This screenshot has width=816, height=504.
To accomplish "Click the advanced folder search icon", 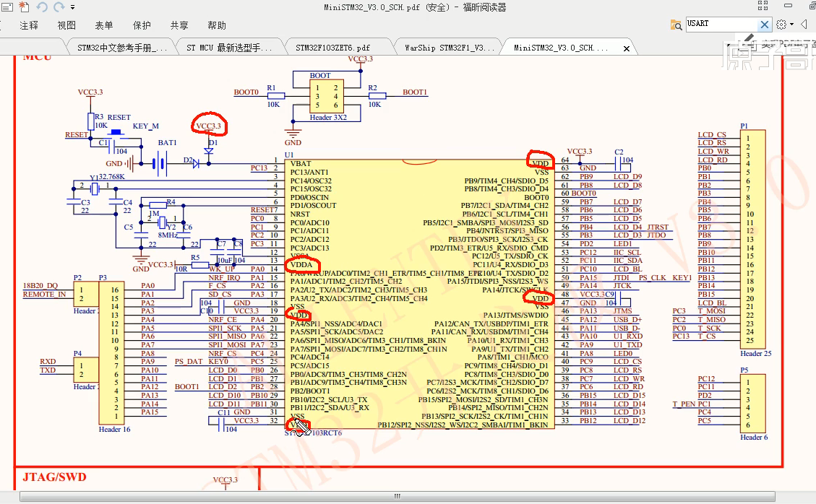I will tap(676, 25).
